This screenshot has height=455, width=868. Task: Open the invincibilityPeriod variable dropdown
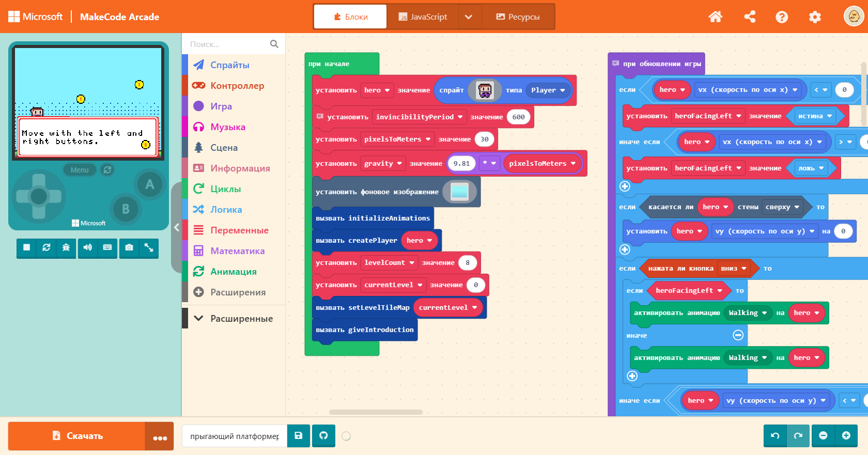pos(419,117)
